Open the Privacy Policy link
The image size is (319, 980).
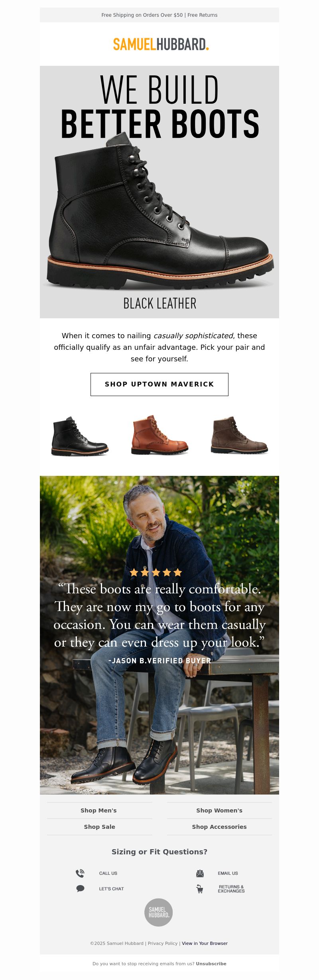coord(163,943)
